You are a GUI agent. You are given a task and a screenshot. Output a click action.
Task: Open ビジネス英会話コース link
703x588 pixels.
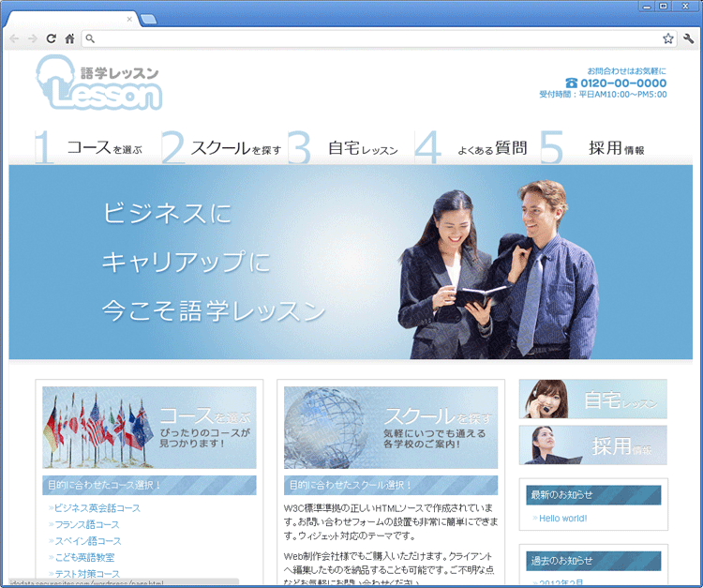[x=97, y=508]
